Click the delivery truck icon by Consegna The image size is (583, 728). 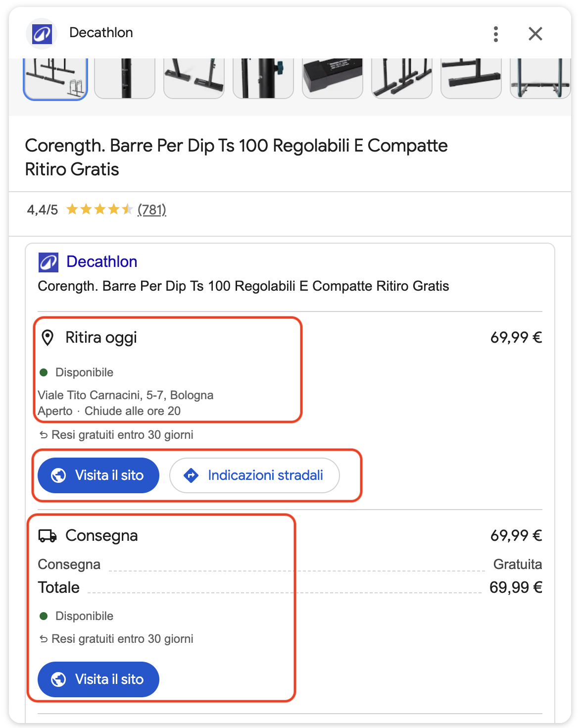pyautogui.click(x=48, y=536)
